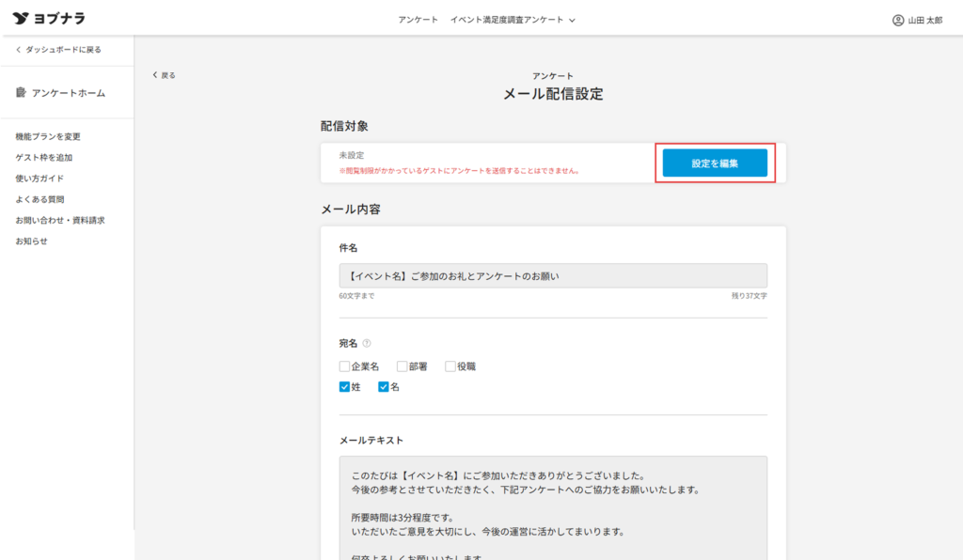
Task: Click the 戻る back arrow
Action: click(155, 75)
